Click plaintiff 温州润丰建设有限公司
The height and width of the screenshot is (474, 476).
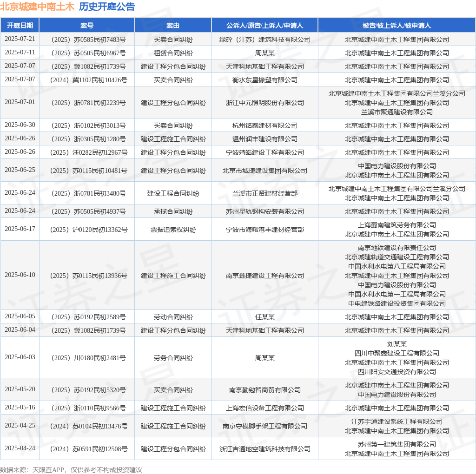(264, 139)
